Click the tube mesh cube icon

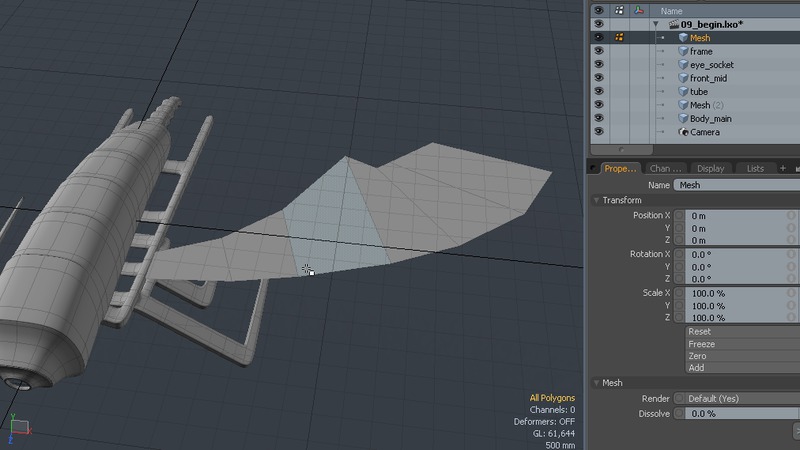[x=683, y=92]
